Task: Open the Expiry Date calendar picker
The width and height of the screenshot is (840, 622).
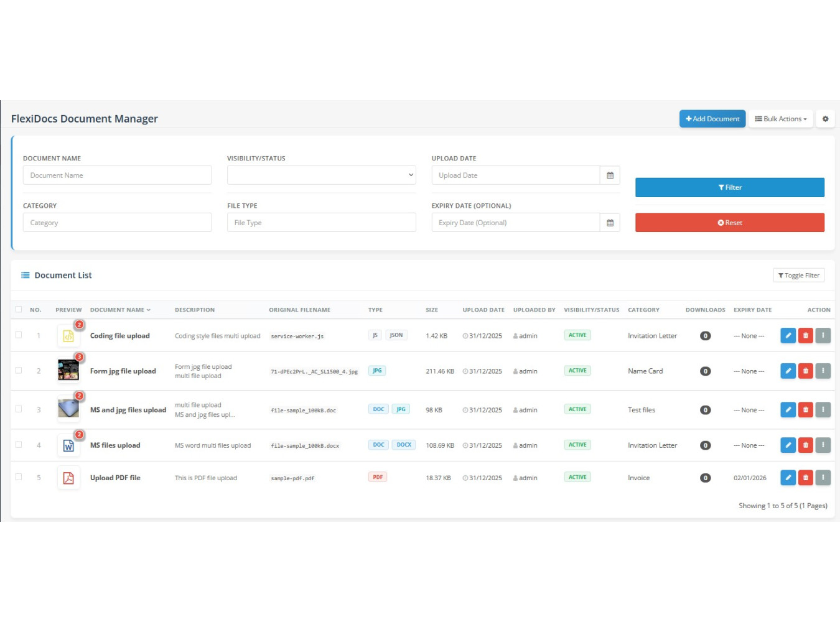Action: pos(610,222)
